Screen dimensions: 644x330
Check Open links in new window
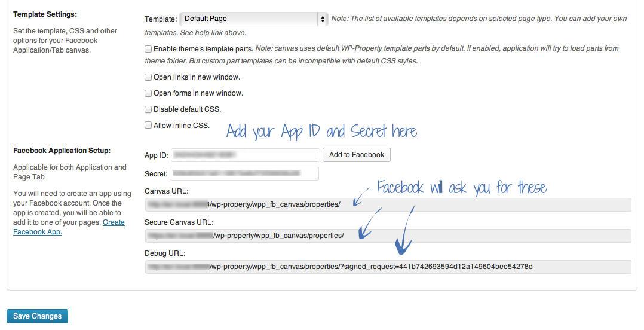(x=148, y=77)
